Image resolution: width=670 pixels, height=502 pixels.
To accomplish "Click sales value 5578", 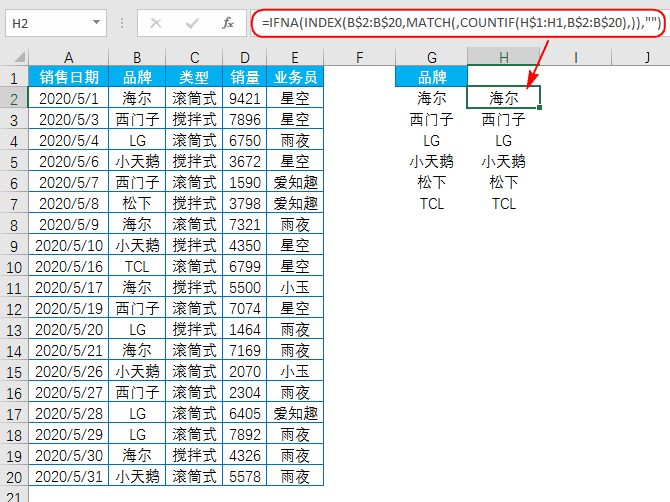I will pos(244,476).
